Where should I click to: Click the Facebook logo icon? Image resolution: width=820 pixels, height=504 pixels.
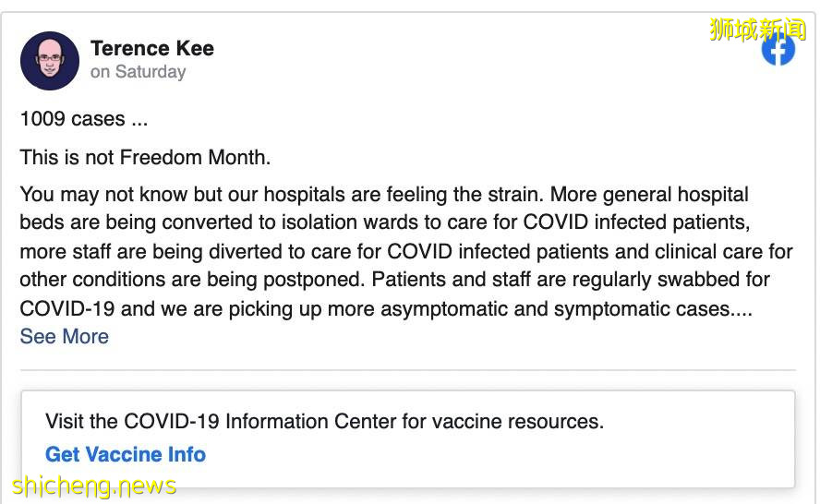(778, 49)
